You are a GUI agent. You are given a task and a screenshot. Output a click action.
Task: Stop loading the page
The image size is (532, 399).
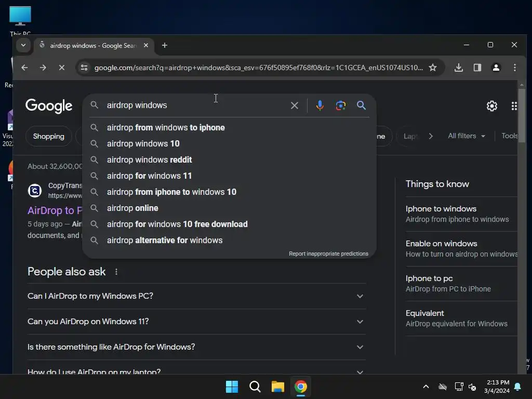tap(61, 68)
